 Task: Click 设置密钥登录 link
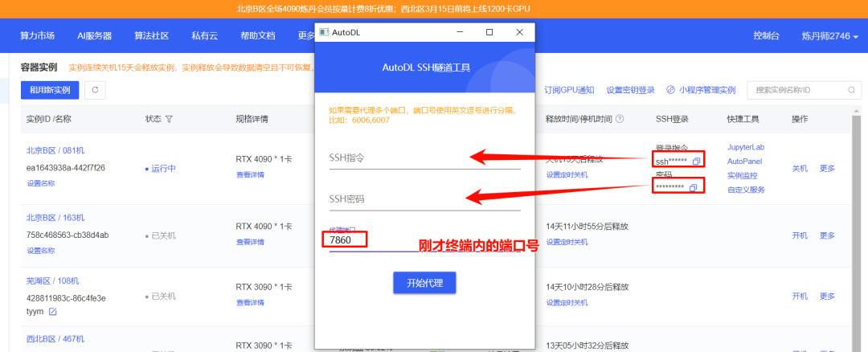[631, 90]
